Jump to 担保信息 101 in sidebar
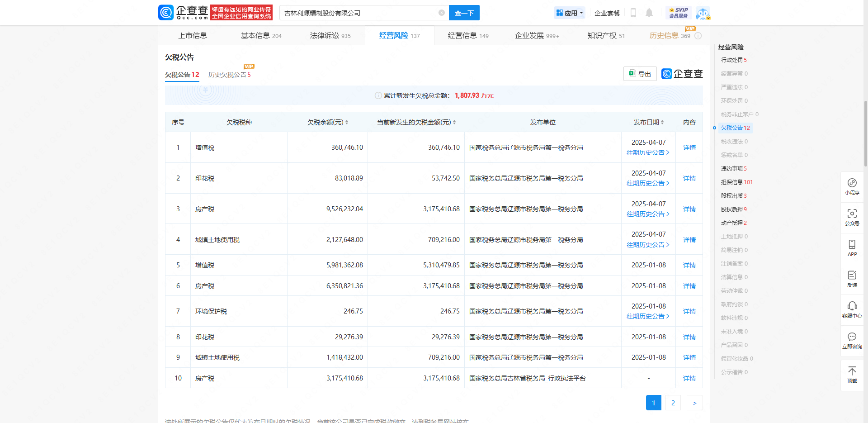Screen dimensions: 868x423 coord(737,182)
